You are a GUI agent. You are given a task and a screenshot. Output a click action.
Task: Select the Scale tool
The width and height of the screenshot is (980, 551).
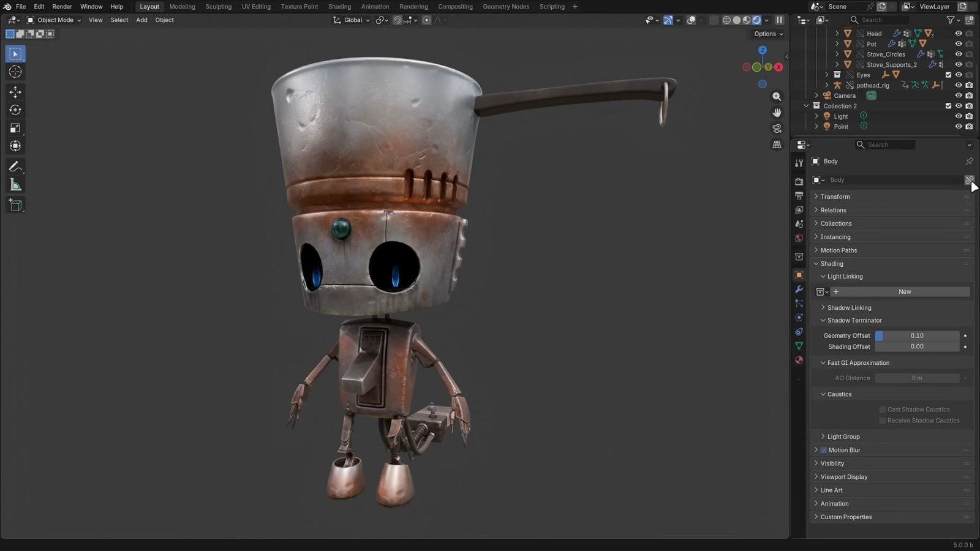[x=15, y=128]
